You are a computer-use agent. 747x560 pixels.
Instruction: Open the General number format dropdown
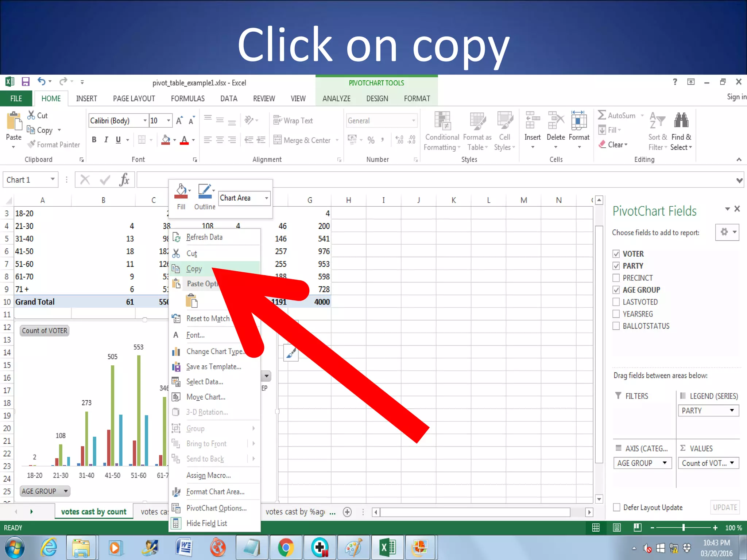pyautogui.click(x=413, y=120)
